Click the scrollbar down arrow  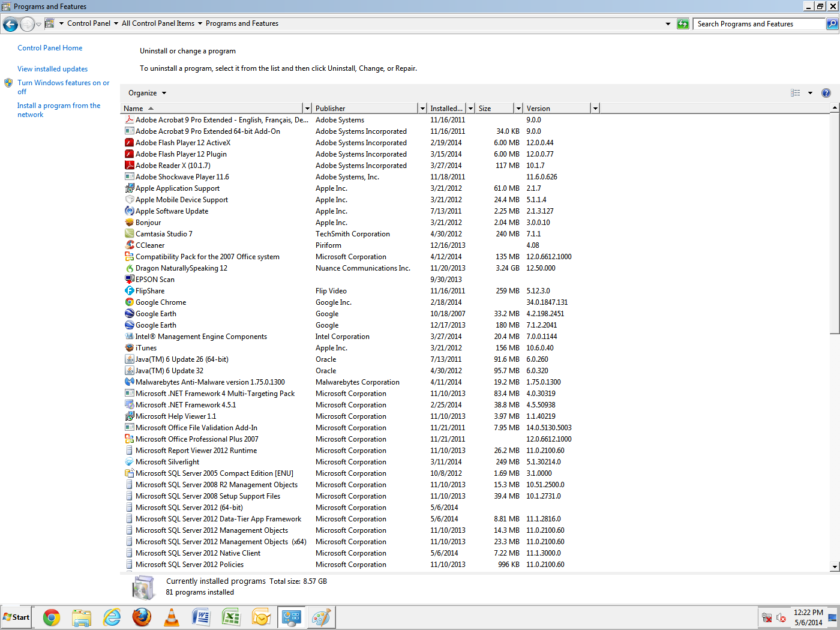point(835,566)
